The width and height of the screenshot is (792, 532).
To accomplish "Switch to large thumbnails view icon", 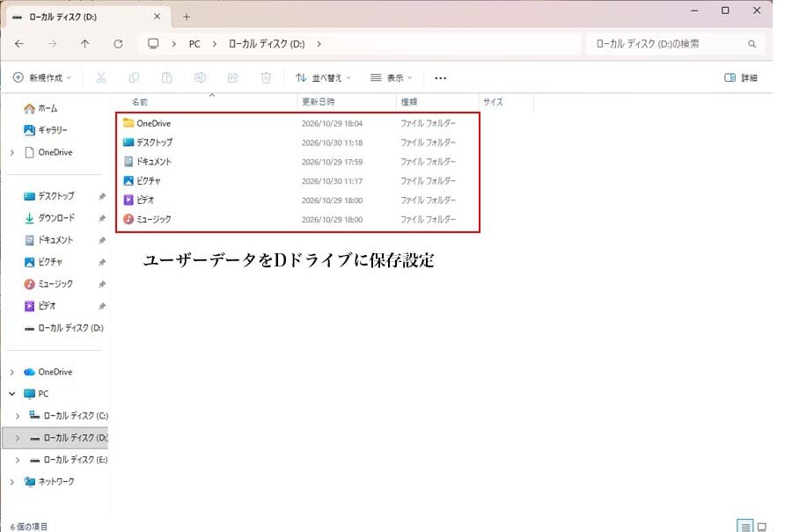I will (762, 527).
